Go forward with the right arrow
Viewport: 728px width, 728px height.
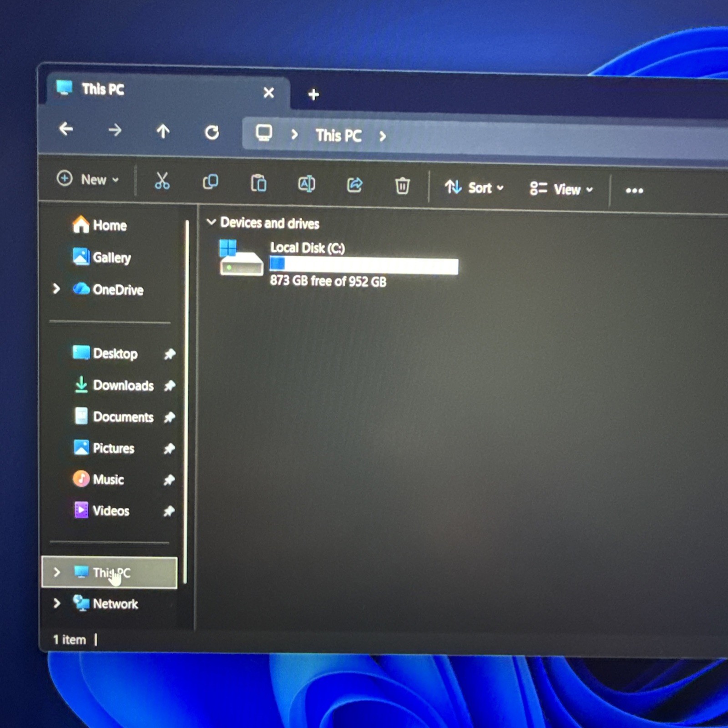(x=115, y=131)
